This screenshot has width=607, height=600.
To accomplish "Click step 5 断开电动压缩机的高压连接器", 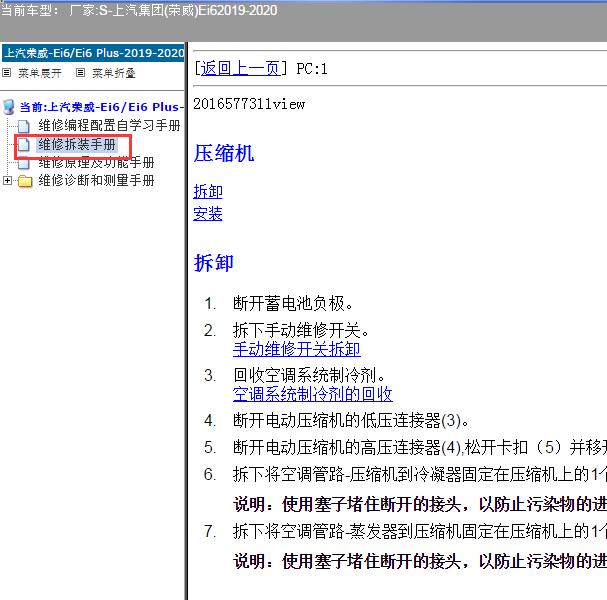I will point(420,447).
